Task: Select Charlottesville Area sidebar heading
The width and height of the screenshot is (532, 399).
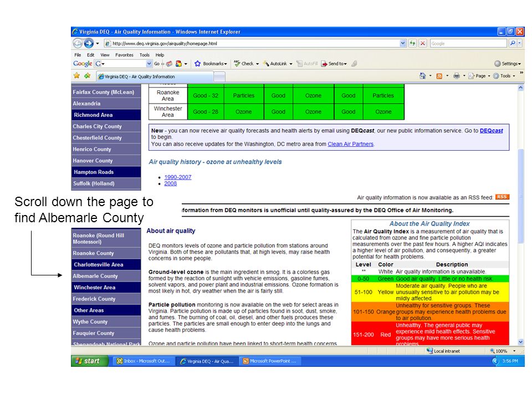Action: tap(106, 265)
